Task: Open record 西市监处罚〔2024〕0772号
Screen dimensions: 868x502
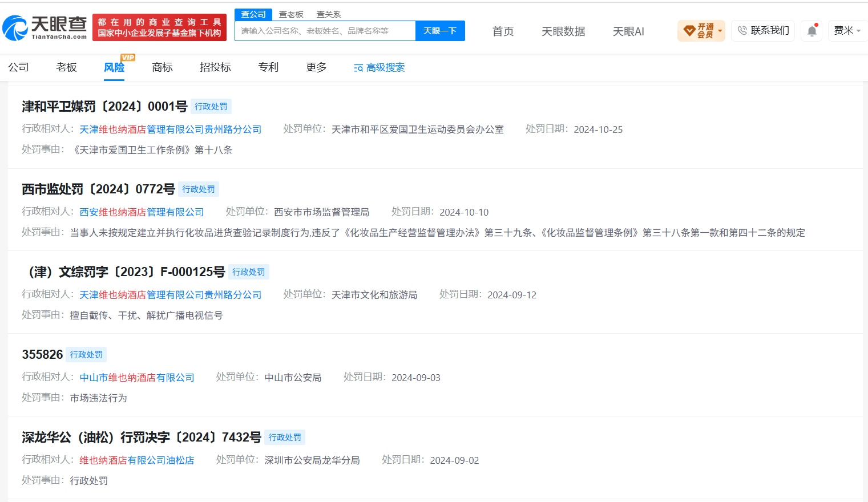Action: (x=98, y=189)
